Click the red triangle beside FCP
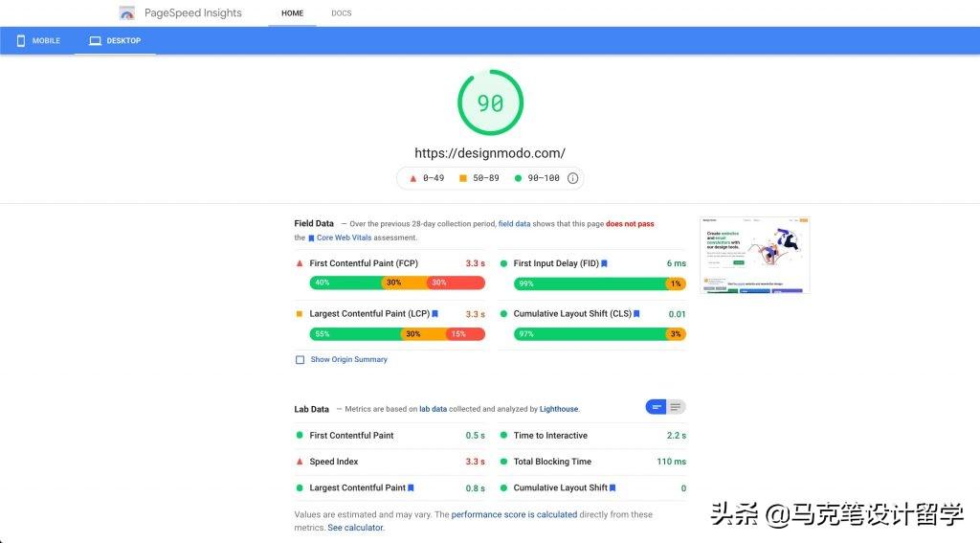The width and height of the screenshot is (980, 543). click(300, 263)
